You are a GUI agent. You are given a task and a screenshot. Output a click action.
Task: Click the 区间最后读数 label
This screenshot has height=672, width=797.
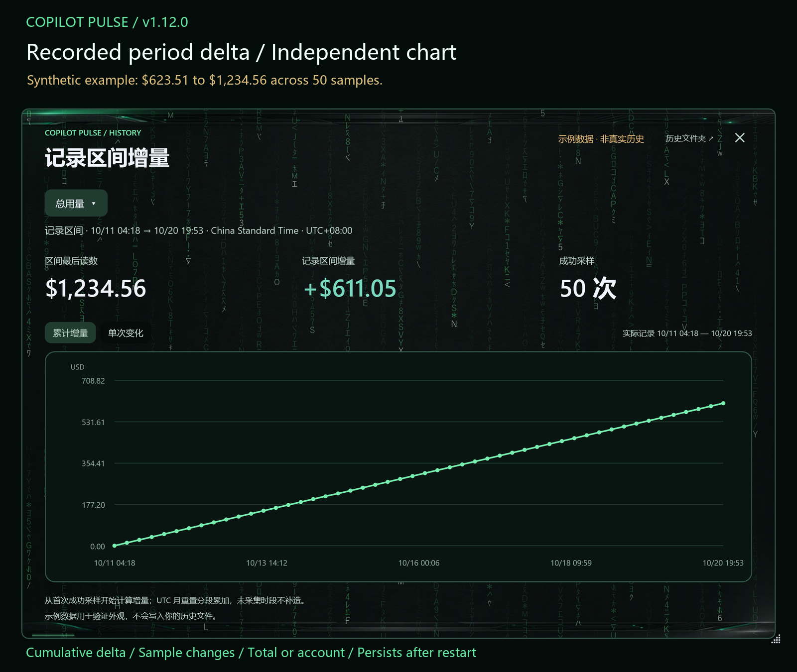tap(71, 261)
